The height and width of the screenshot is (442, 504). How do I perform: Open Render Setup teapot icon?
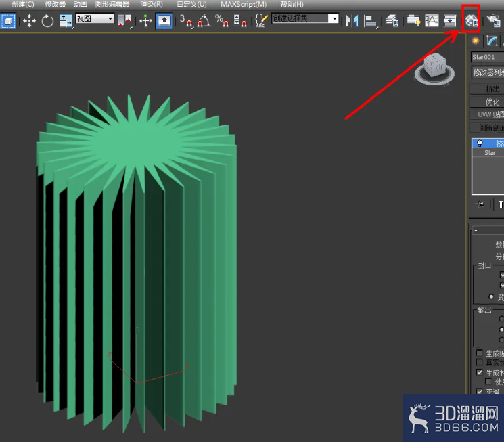coord(493,21)
